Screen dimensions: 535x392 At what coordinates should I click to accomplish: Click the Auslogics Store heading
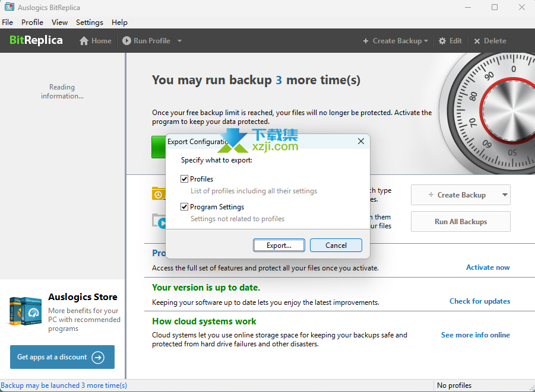[x=83, y=297]
